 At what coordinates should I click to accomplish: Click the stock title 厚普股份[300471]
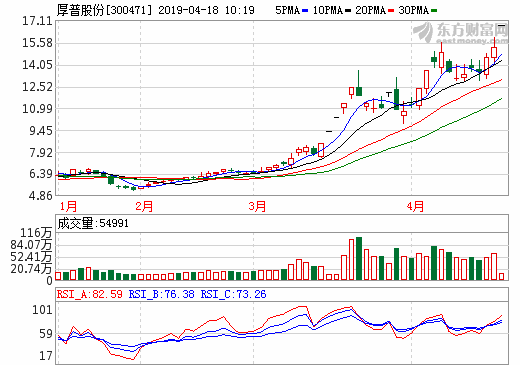click(104, 10)
